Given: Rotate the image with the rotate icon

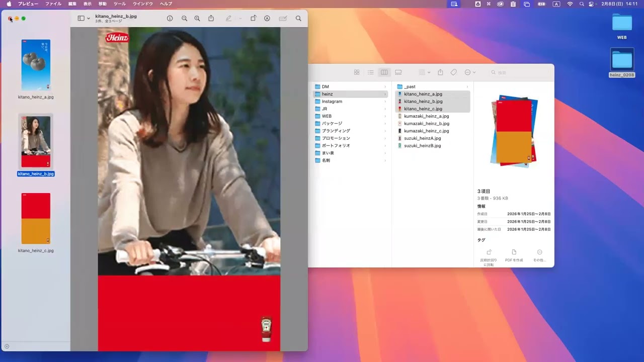Looking at the screenshot, I should [x=254, y=18].
